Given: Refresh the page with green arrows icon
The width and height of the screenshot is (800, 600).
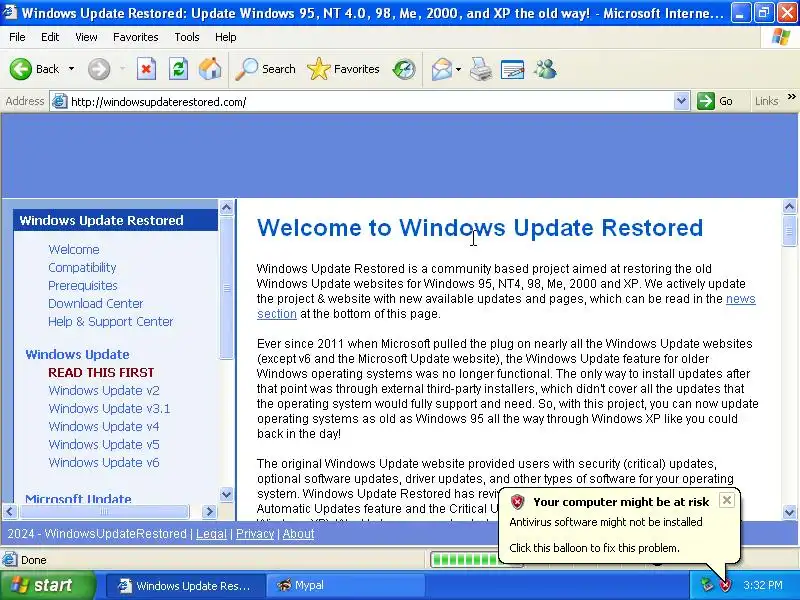Looking at the screenshot, I should [179, 69].
